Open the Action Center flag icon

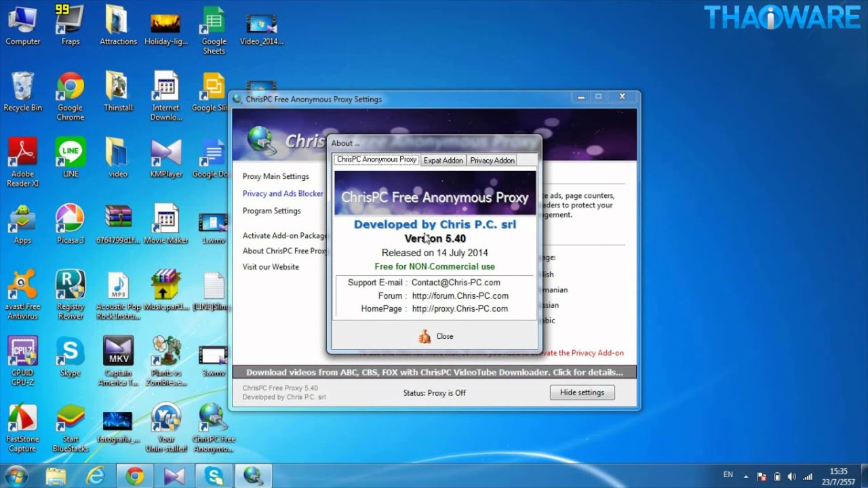tap(762, 476)
